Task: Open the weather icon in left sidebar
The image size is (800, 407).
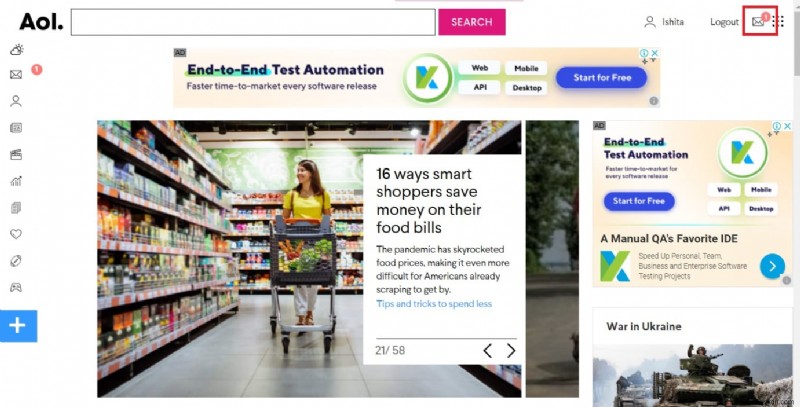Action: coord(16,49)
